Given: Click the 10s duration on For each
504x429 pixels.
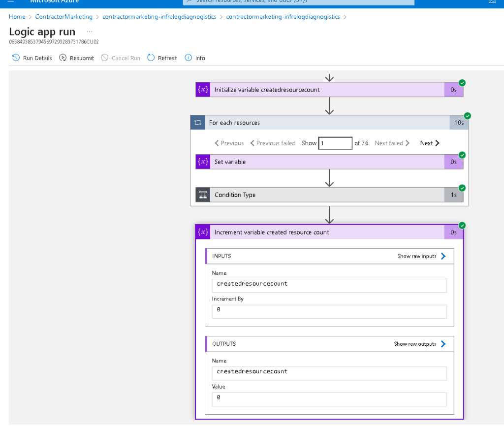Looking at the screenshot, I should tap(459, 123).
